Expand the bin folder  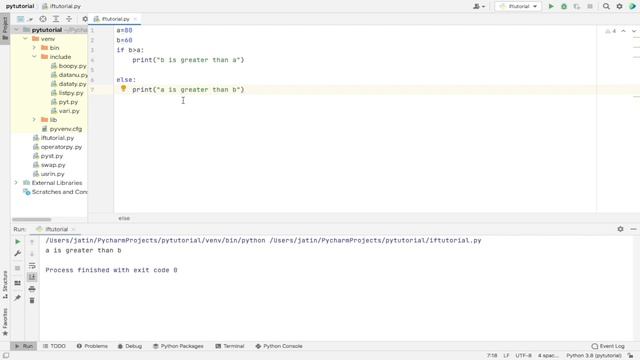(x=34, y=48)
